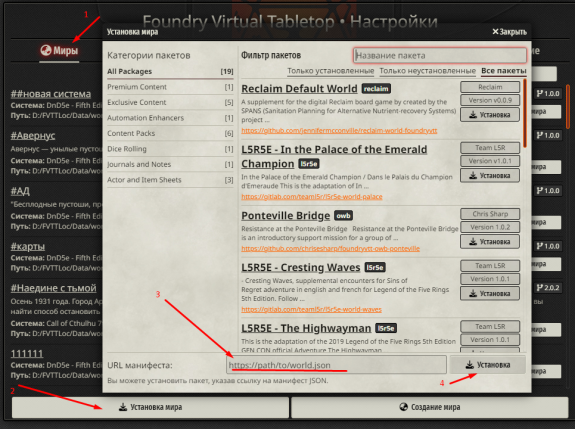575x429 pixels.
Task: Select Journals and Notes category
Action: point(170,164)
